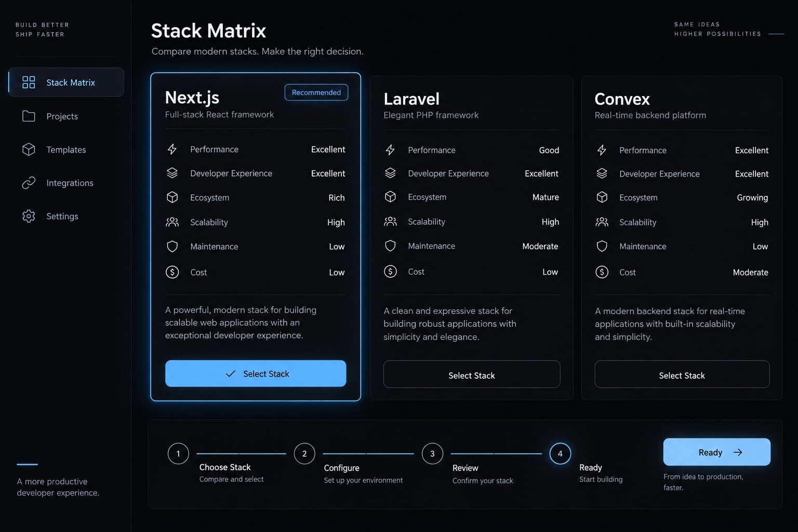Click the Settings gear icon
Image resolution: width=798 pixels, height=532 pixels.
tap(29, 216)
